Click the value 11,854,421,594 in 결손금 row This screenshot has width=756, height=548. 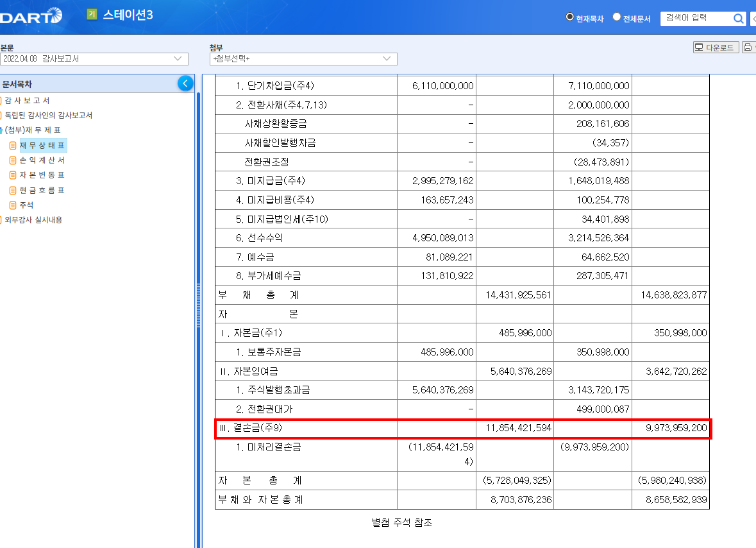point(518,428)
